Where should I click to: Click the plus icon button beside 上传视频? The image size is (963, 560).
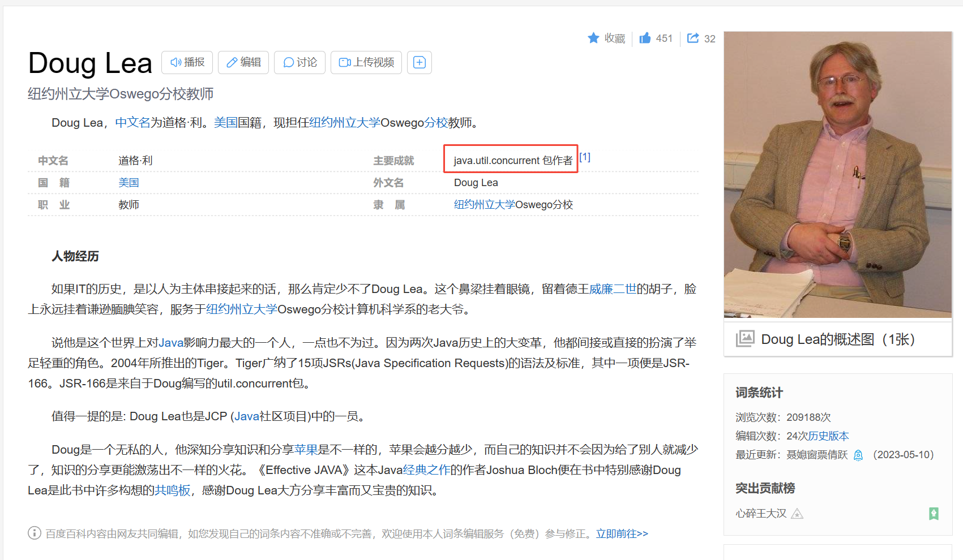pos(420,62)
